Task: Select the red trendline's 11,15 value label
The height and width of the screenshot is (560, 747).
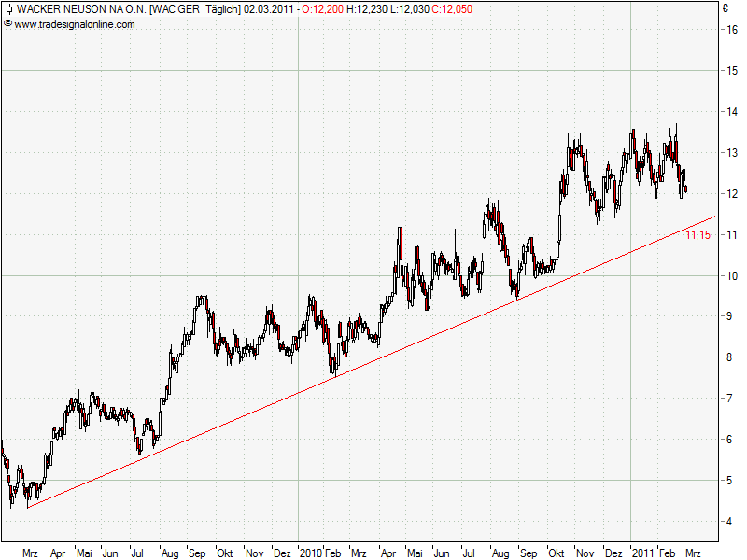Action: [698, 235]
